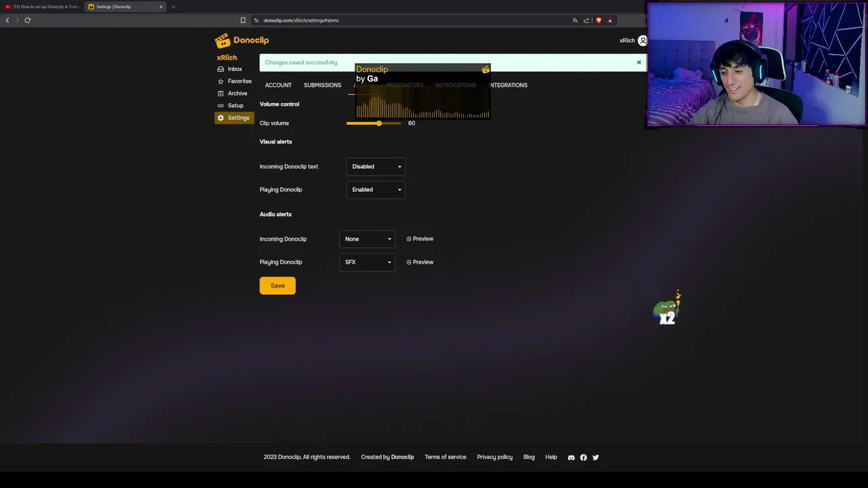Dismiss the Changes saved successfully banner
Image resolution: width=868 pixels, height=488 pixels.
tap(639, 62)
